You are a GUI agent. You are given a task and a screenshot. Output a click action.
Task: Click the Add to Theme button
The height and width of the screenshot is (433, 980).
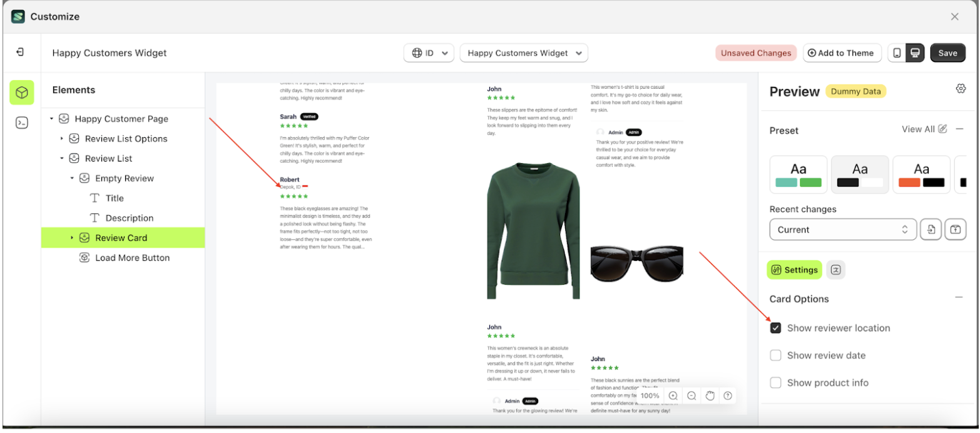841,53
